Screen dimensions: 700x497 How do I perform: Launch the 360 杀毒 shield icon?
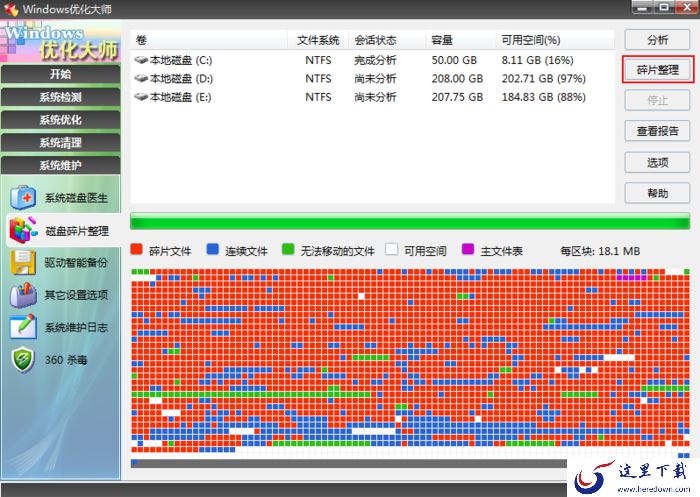coord(23,360)
